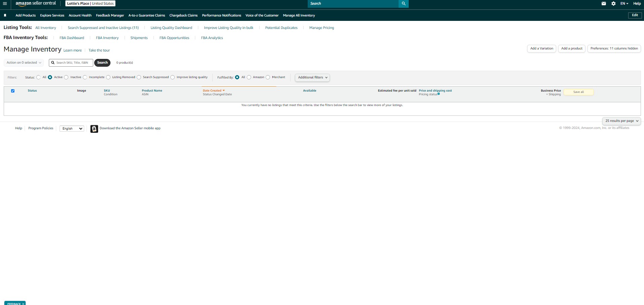
Task: Open the settings gear icon
Action: (x=613, y=4)
